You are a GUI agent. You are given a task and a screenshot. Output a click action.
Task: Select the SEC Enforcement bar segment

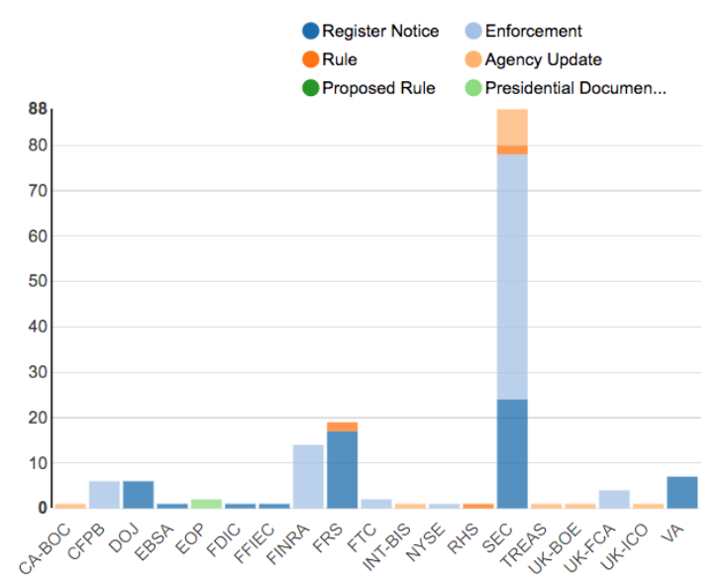pos(512,277)
